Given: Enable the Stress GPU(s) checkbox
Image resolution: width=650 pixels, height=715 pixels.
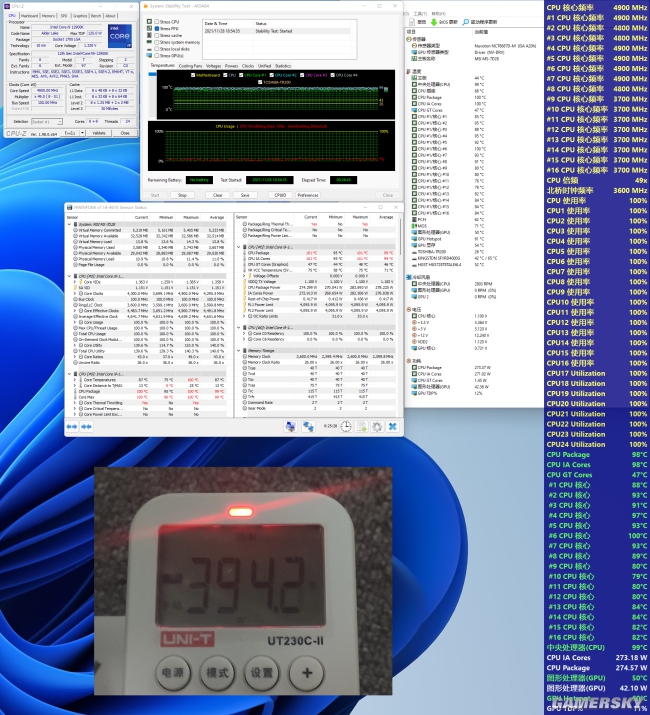Looking at the screenshot, I should (x=157, y=56).
